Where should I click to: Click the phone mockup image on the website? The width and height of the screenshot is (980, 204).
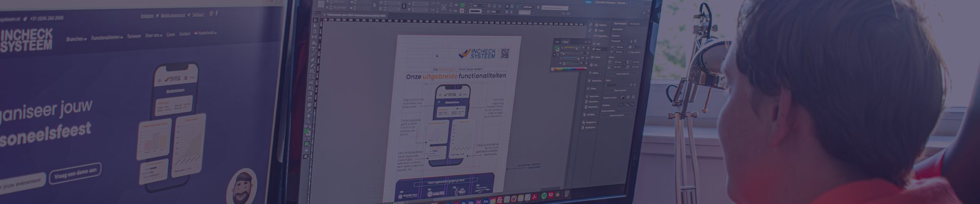coord(171,127)
